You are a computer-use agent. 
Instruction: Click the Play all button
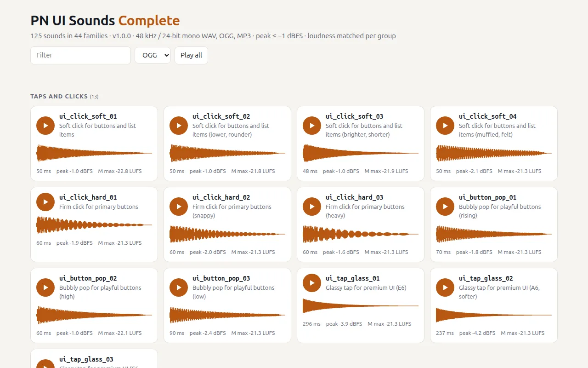[x=191, y=55]
